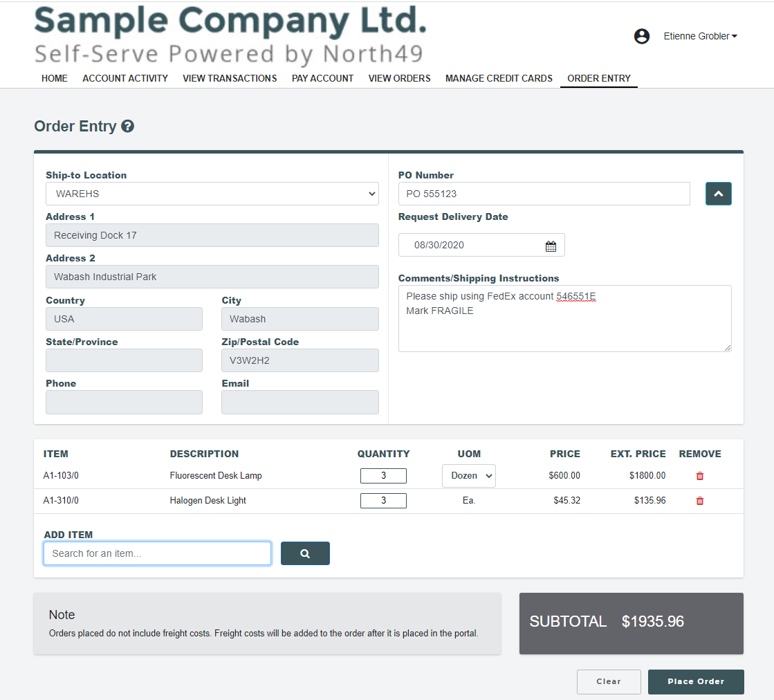Screen dimensions: 774x700
Task: Open the Ship-to Location dropdown
Action: click(212, 194)
